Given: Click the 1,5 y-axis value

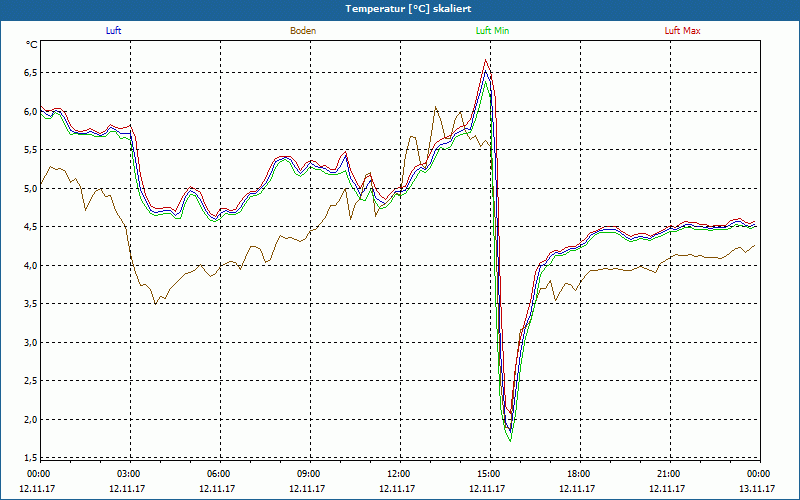Looking at the screenshot, I should (31, 457).
